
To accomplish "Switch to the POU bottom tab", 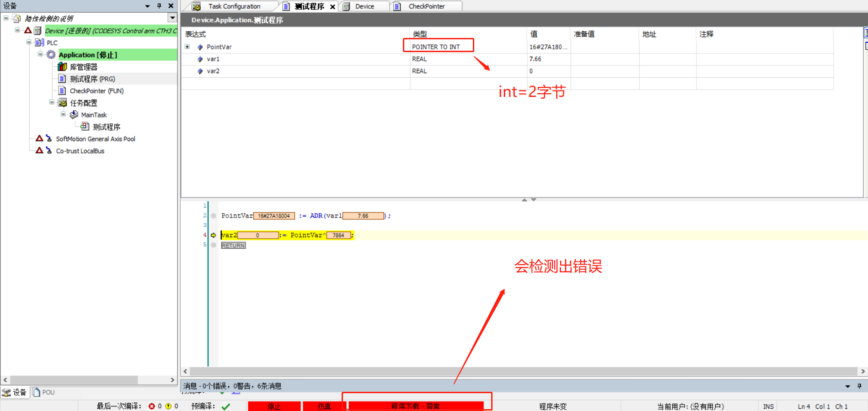I will pyautogui.click(x=44, y=392).
